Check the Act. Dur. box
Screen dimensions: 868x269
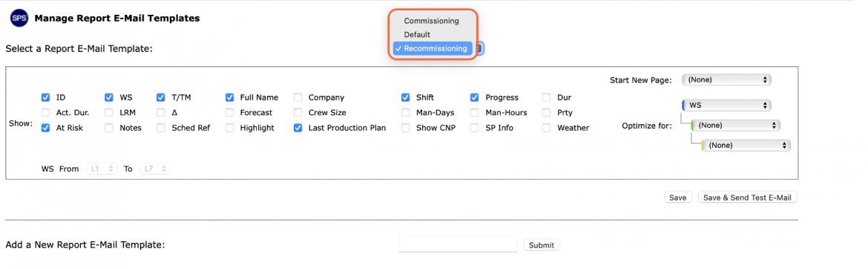(x=45, y=113)
